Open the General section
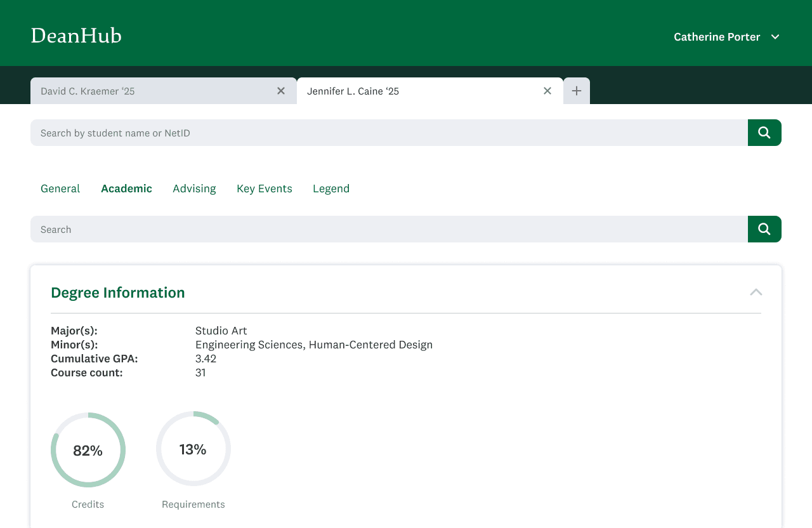Image resolution: width=812 pixels, height=528 pixels. click(60, 188)
